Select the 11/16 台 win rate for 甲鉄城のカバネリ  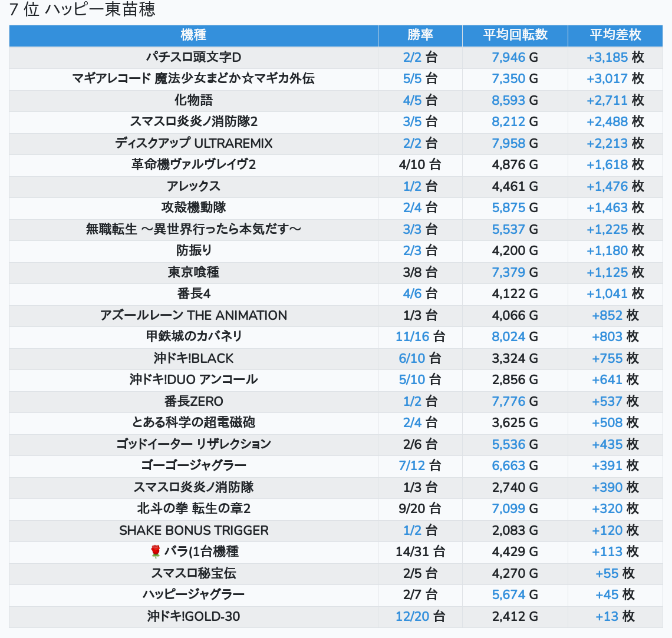[x=420, y=336]
